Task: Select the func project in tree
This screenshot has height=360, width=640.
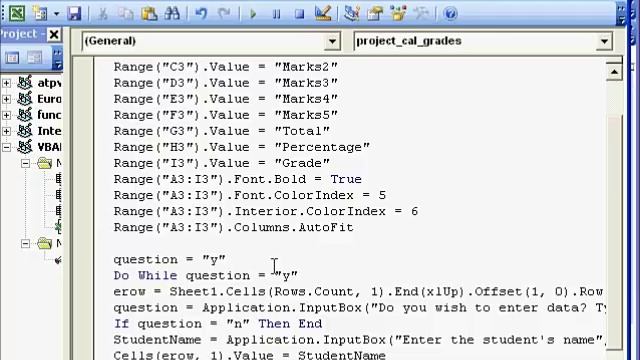Action: 49,115
